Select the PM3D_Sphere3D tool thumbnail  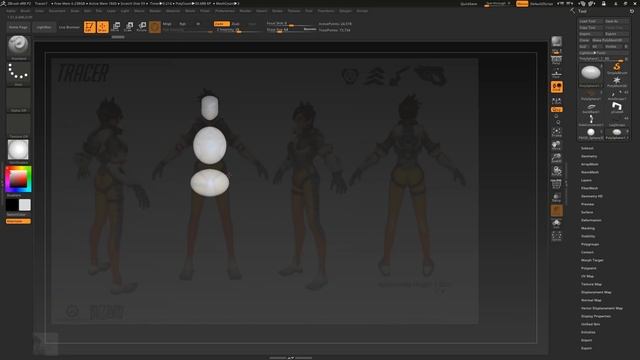[x=591, y=132]
